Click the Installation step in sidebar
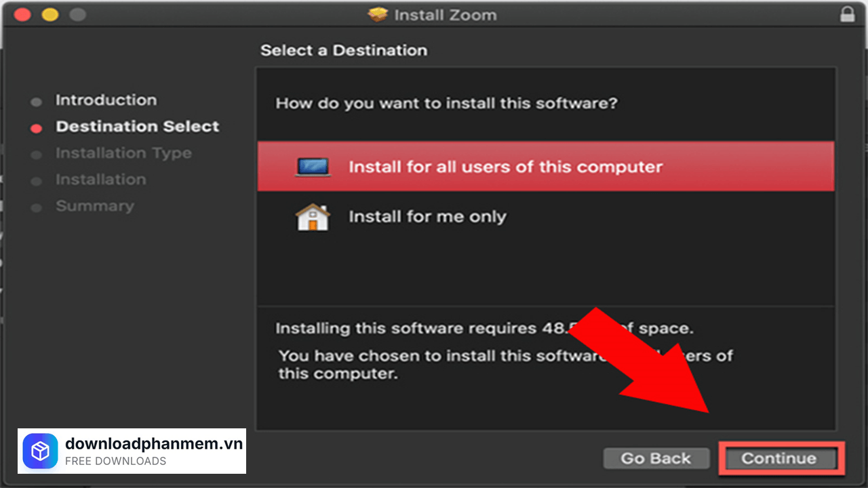This screenshot has width=868, height=488. pos(100,180)
